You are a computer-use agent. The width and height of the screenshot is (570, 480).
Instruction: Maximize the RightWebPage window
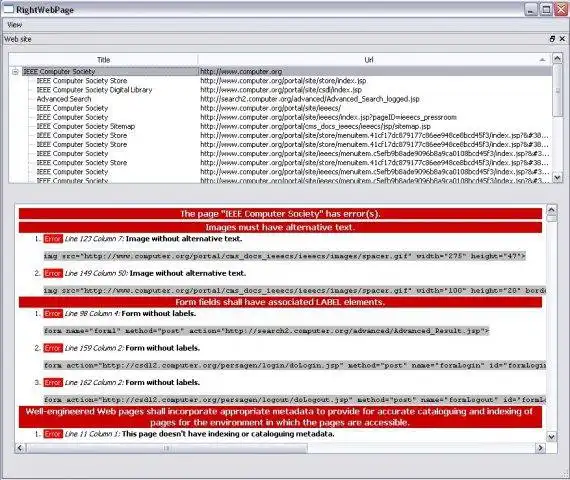[x=546, y=9]
